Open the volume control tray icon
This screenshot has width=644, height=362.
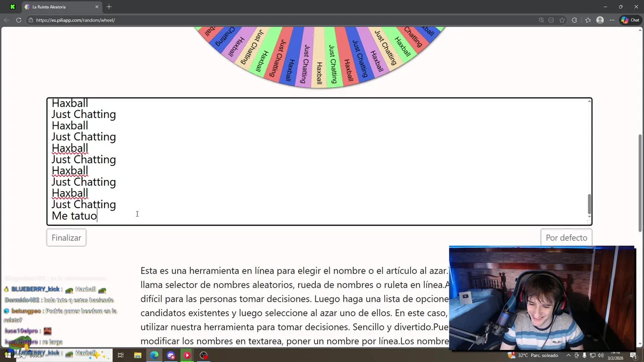(x=601, y=355)
